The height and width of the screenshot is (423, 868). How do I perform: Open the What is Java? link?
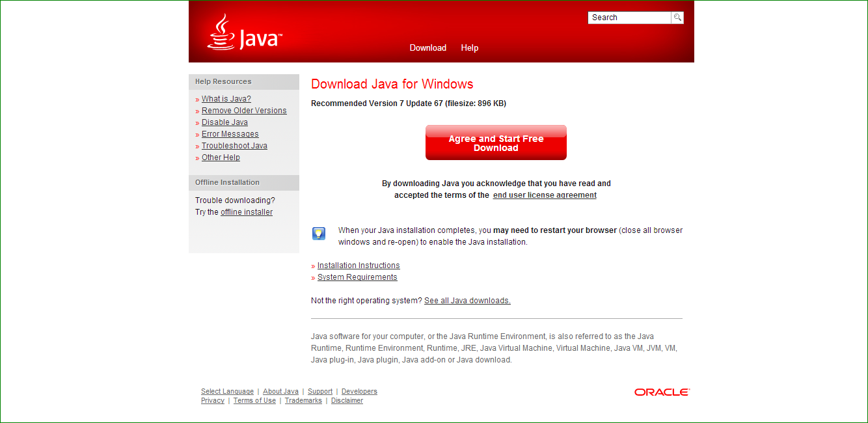click(x=226, y=99)
